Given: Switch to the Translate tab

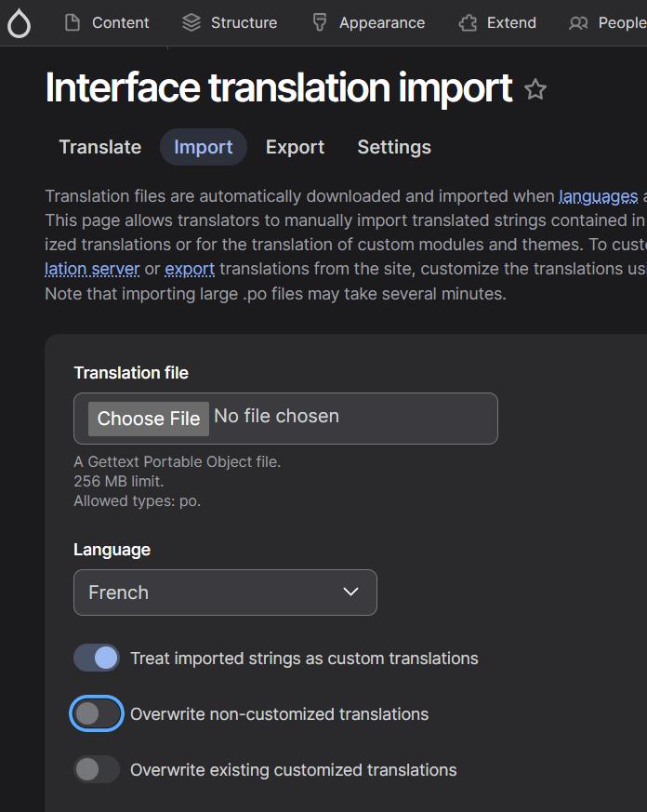Looking at the screenshot, I should (99, 147).
